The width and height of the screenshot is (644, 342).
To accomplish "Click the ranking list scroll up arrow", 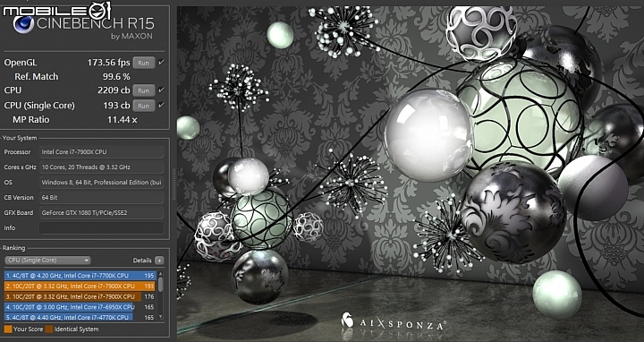I will click(161, 274).
